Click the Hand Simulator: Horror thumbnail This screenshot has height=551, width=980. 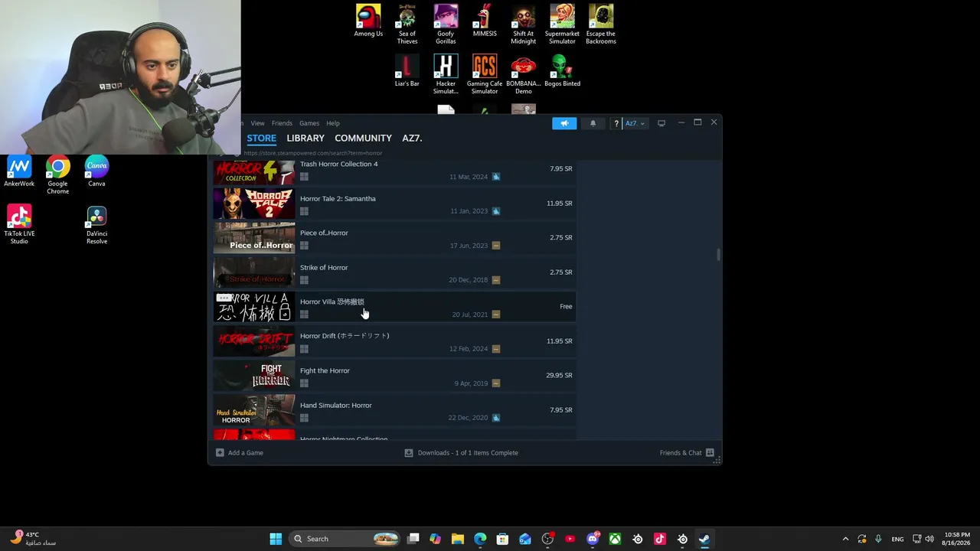pos(253,410)
